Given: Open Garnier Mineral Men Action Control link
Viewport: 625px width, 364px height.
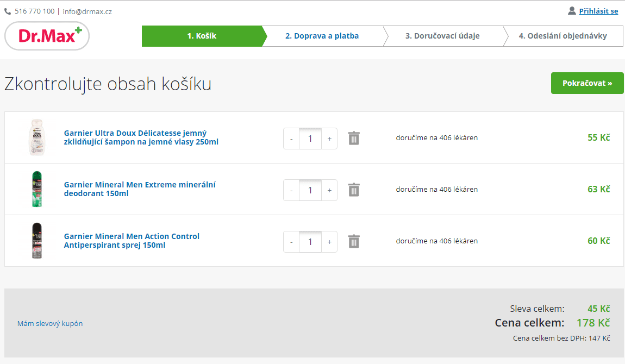Looking at the screenshot, I should pyautogui.click(x=132, y=241).
